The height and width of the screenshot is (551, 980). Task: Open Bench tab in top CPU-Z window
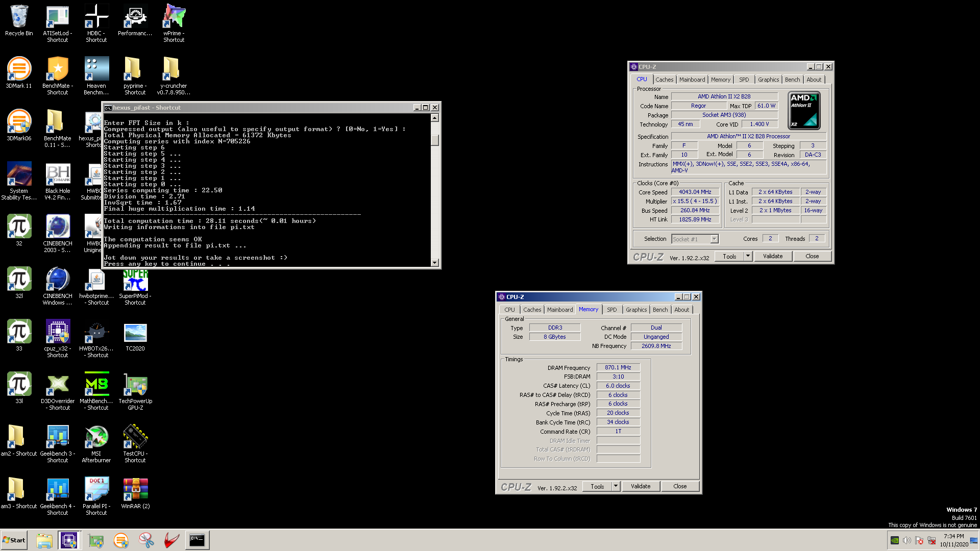[x=792, y=80]
